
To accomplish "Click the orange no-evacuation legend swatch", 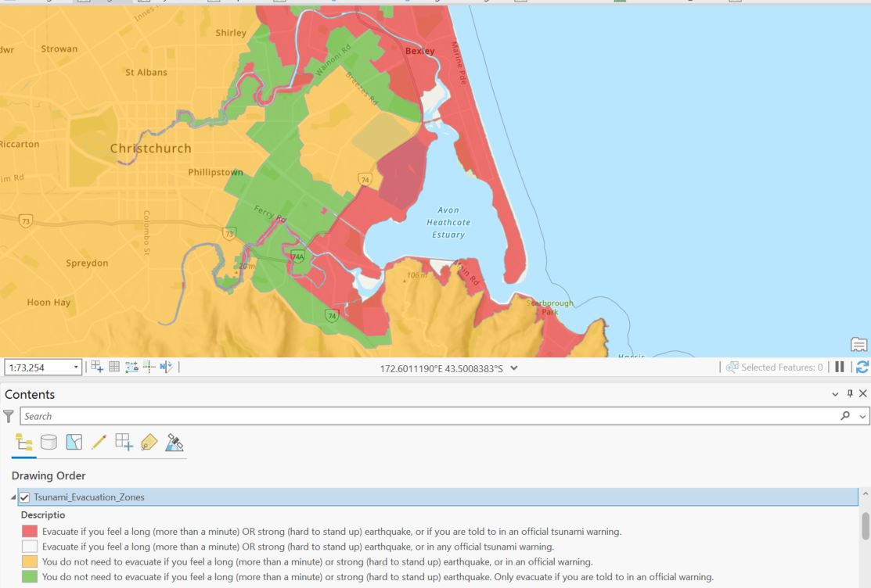I will tap(30, 562).
